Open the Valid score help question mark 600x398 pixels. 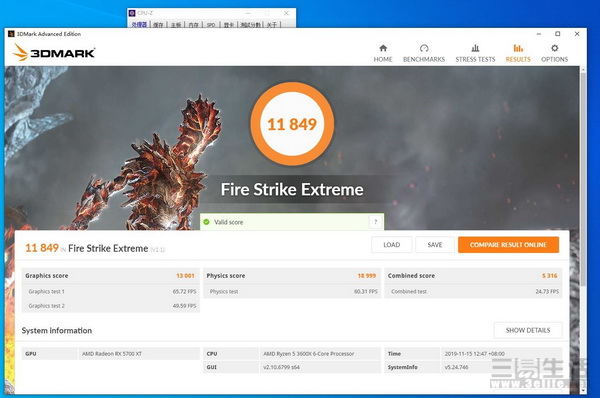point(375,222)
